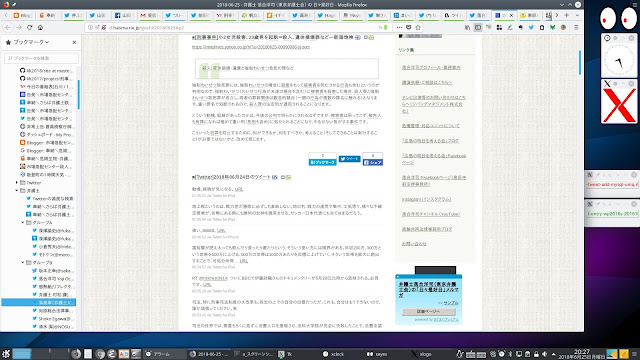640x360 pixels.
Task: Open the site information icon in URL bar
Action: [x=90, y=27]
